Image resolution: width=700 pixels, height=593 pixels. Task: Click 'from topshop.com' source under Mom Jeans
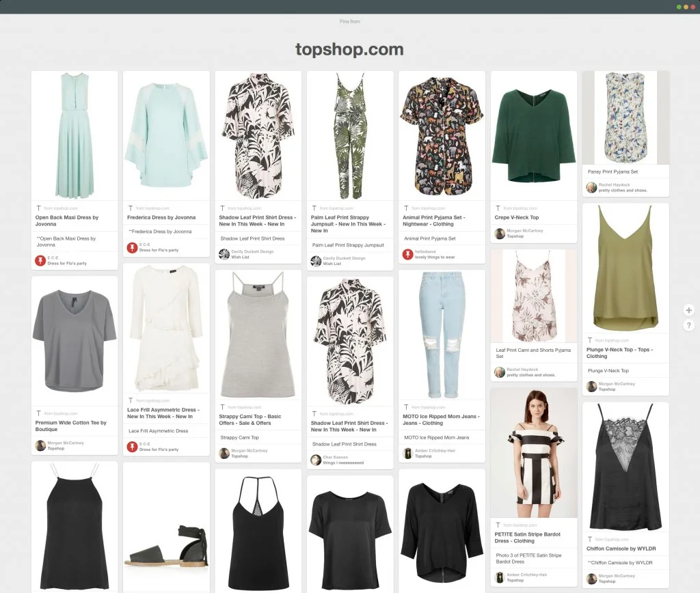pos(428,407)
